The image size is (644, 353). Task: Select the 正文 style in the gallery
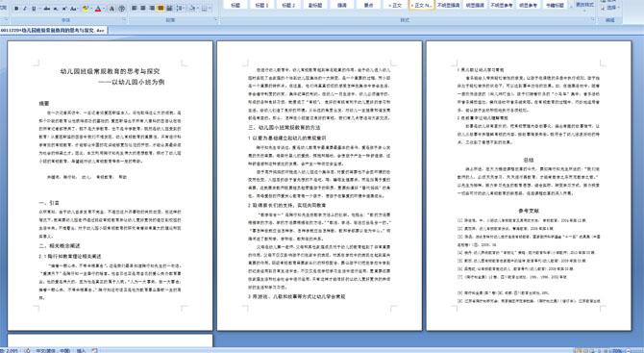(x=395, y=6)
